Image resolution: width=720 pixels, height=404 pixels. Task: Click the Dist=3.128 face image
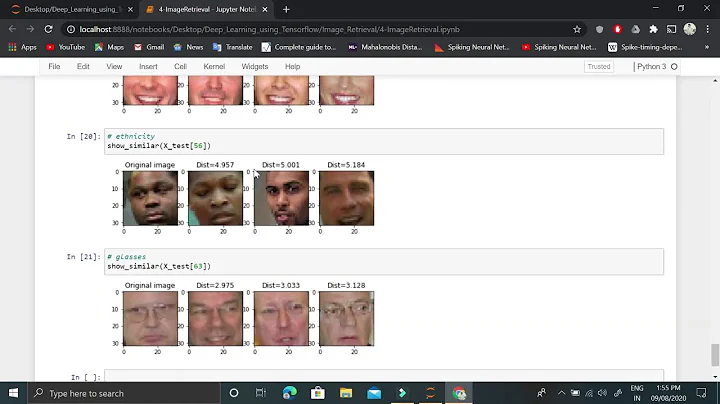pos(347,319)
